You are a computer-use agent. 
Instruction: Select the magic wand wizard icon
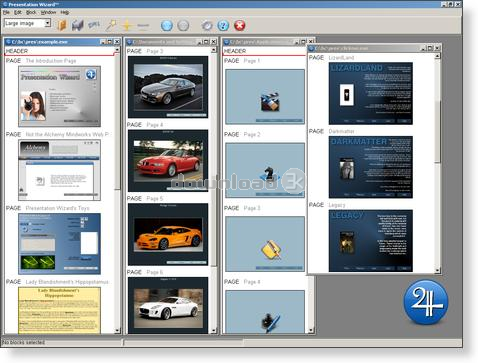(111, 25)
